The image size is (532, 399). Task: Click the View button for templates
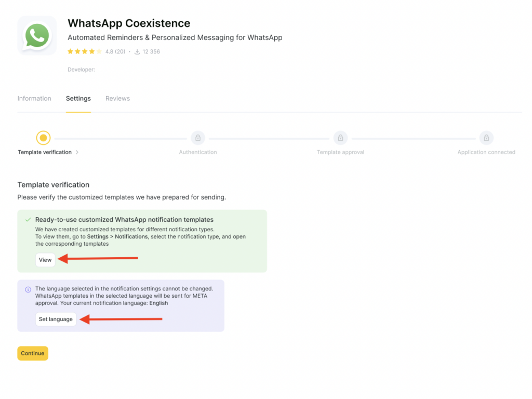(x=45, y=260)
